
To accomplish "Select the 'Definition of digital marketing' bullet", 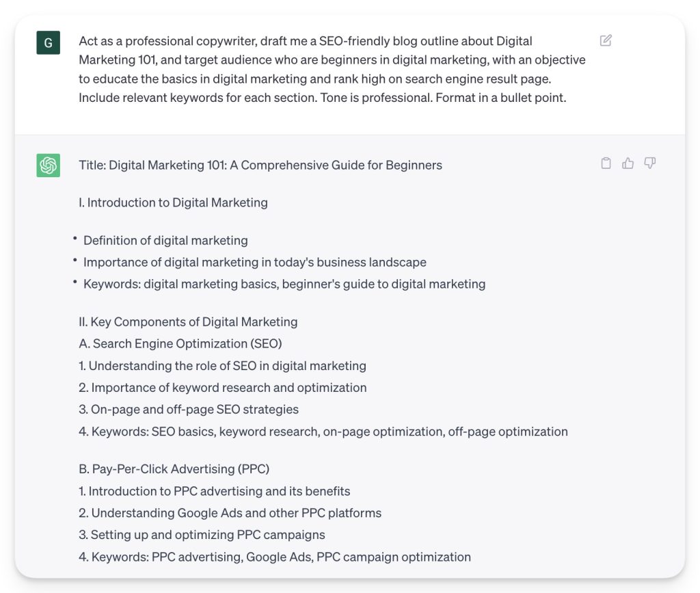I will point(165,241).
